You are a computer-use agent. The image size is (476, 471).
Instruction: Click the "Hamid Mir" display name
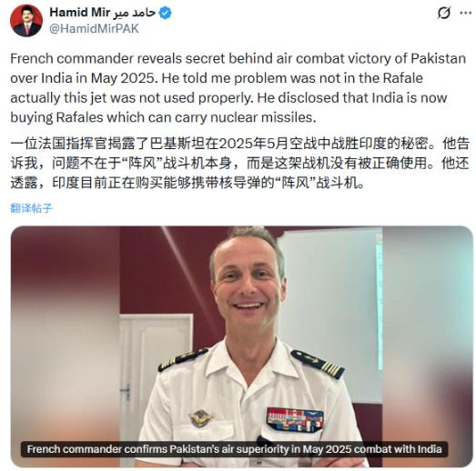pos(80,13)
